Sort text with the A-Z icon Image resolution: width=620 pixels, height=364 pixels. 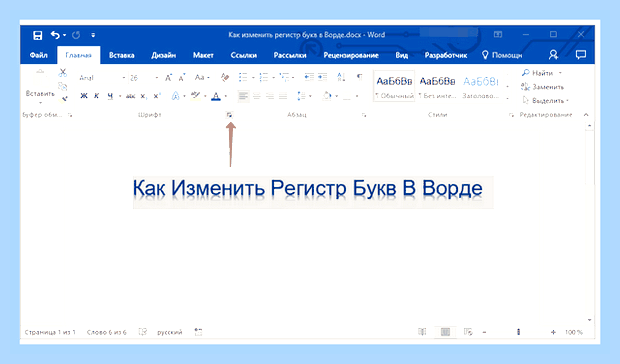point(341,77)
